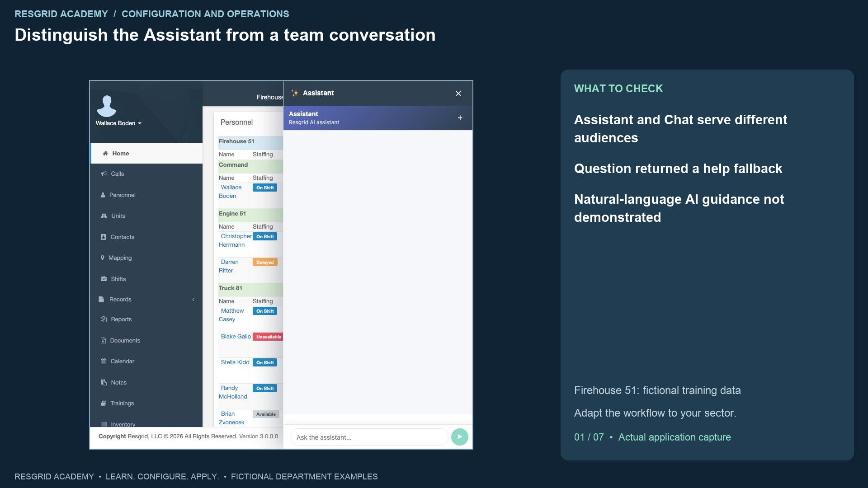Click Blake Gallo's Unavailable status badge
868x488 pixels.
pyautogui.click(x=268, y=337)
